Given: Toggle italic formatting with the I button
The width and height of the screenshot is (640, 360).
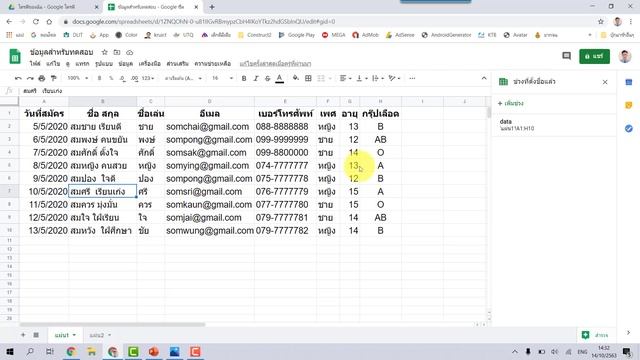Looking at the screenshot, I should 256,78.
